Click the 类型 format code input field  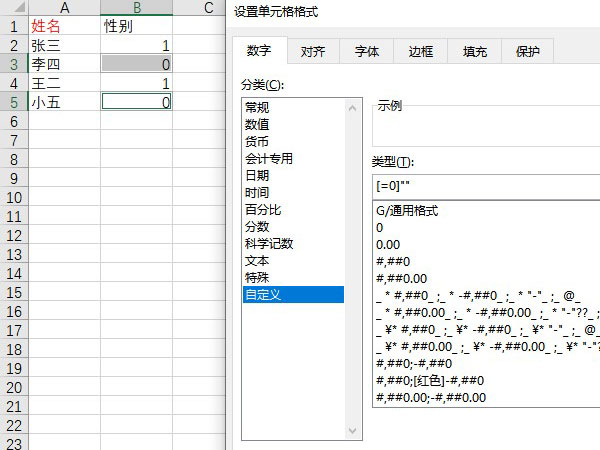[486, 187]
